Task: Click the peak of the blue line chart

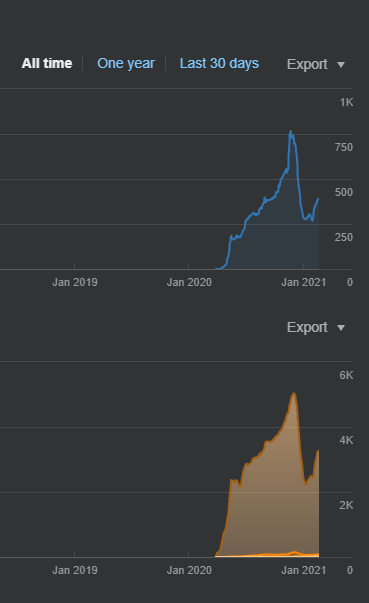Action: coord(291,132)
